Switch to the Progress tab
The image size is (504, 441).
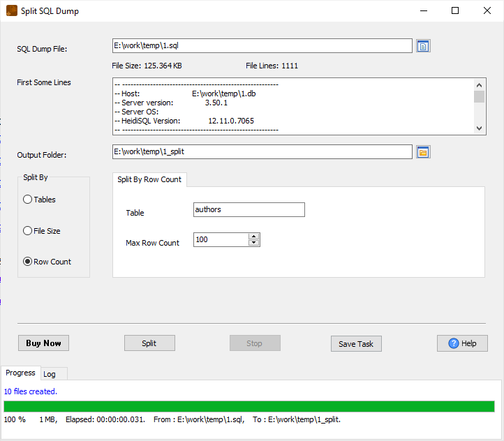point(20,373)
